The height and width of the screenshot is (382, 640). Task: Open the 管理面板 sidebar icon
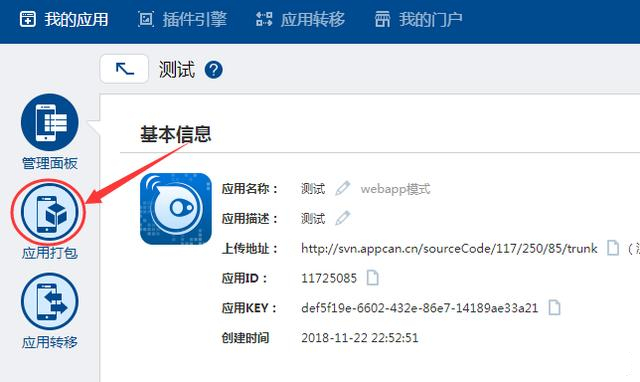pyautogui.click(x=49, y=122)
